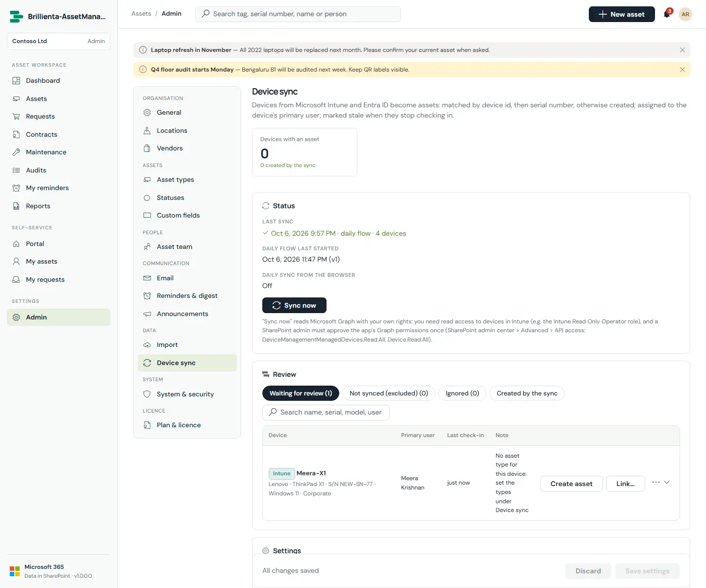Focus the global asset search field
Image resolution: width=706 pixels, height=588 pixels.
click(x=298, y=14)
